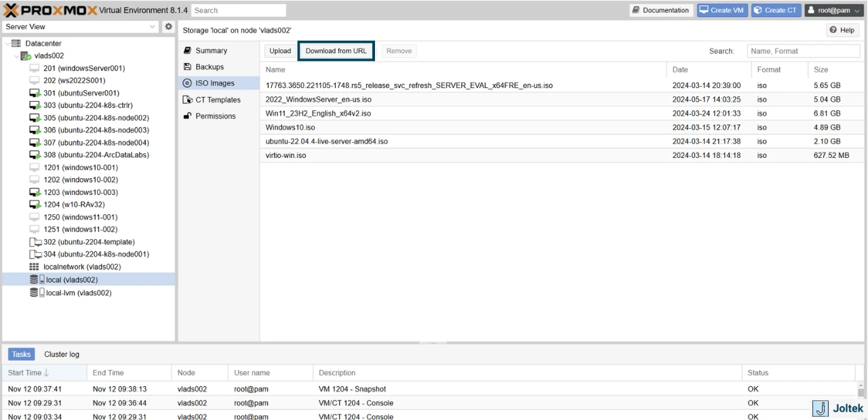Sort by the Format column header
868x420 pixels.
point(780,70)
